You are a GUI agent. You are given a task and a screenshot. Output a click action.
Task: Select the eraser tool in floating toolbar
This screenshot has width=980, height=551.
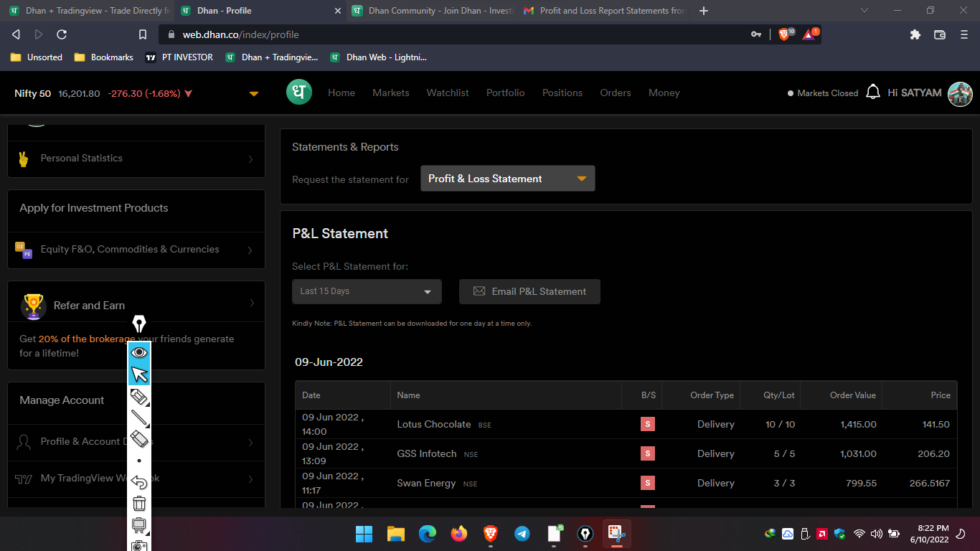pyautogui.click(x=139, y=439)
